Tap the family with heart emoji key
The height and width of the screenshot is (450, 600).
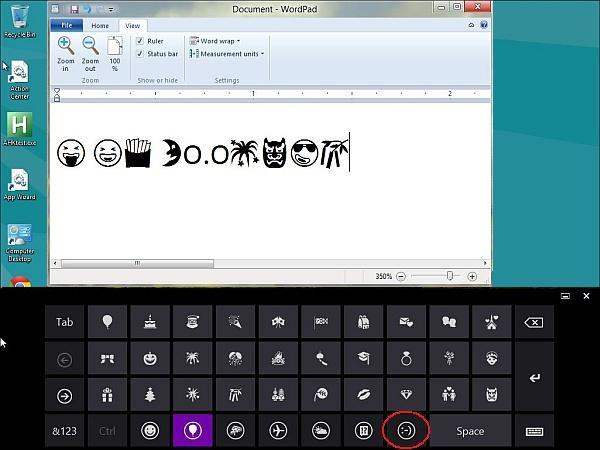click(449, 395)
